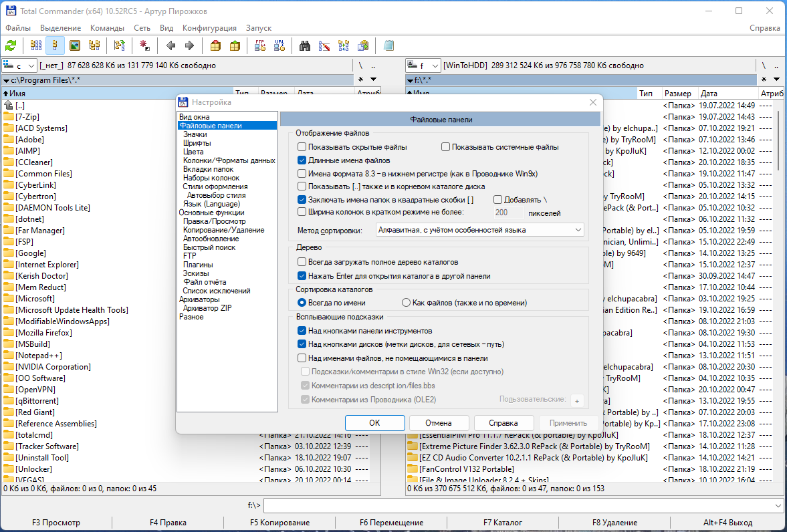This screenshot has width=787, height=532.
Task: Click 'F8 Удаление' function button
Action: click(x=615, y=523)
